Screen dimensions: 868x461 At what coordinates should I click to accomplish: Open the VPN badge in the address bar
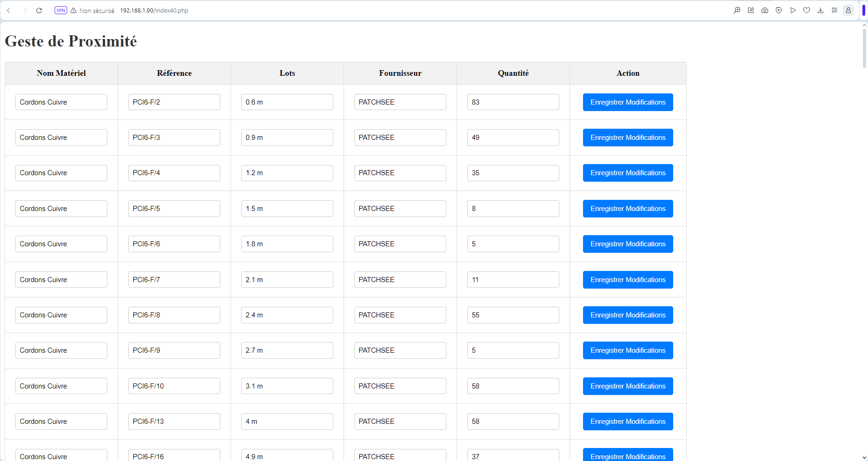[x=61, y=10]
